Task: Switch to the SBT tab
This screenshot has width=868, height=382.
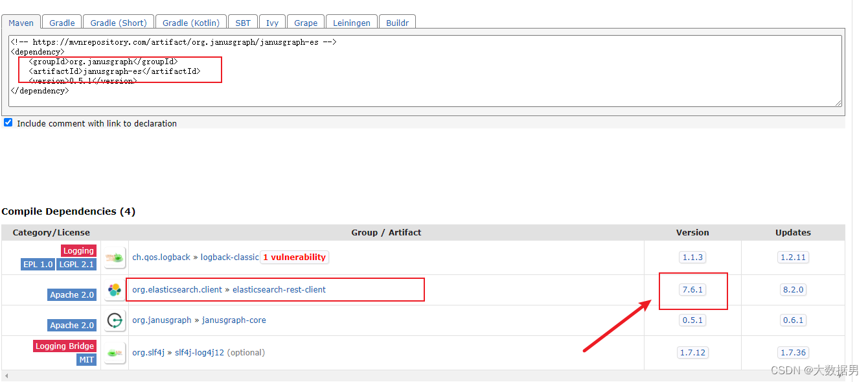Action: coord(243,22)
